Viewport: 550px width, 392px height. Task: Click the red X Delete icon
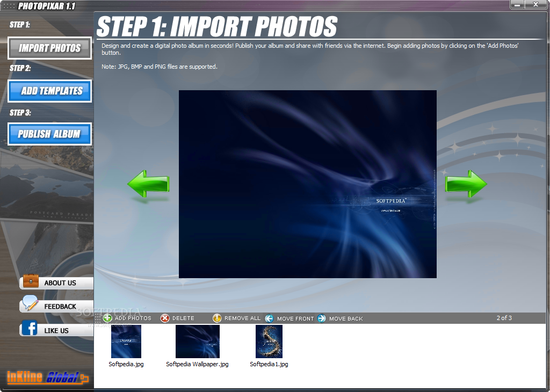click(165, 318)
